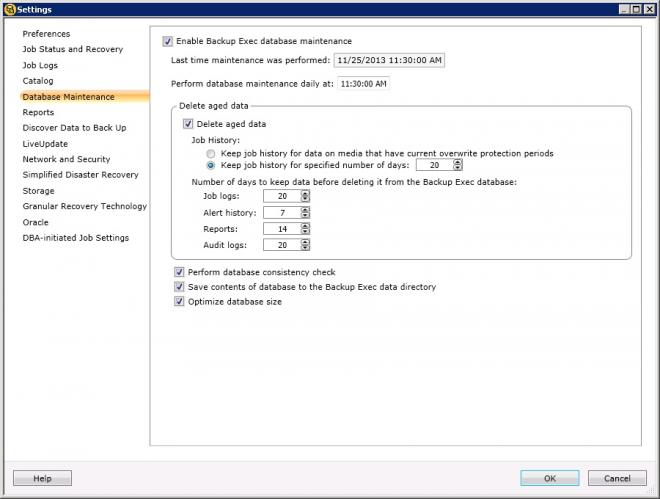
Task: Open Storage settings
Action: (38, 191)
